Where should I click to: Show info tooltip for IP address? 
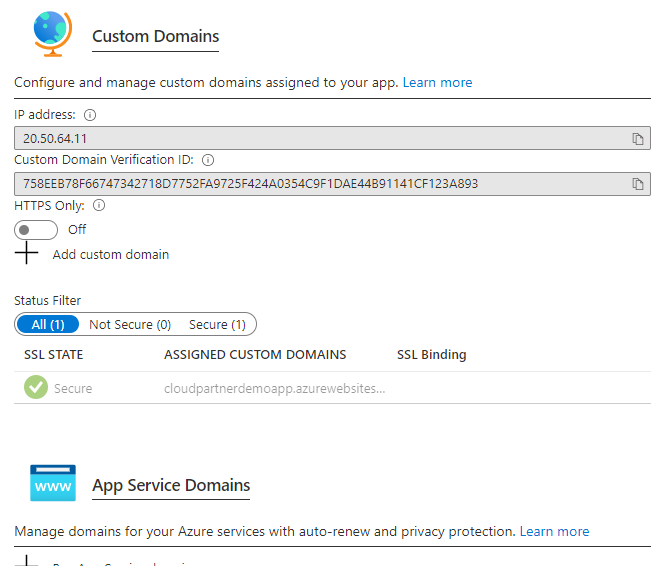coord(90,115)
